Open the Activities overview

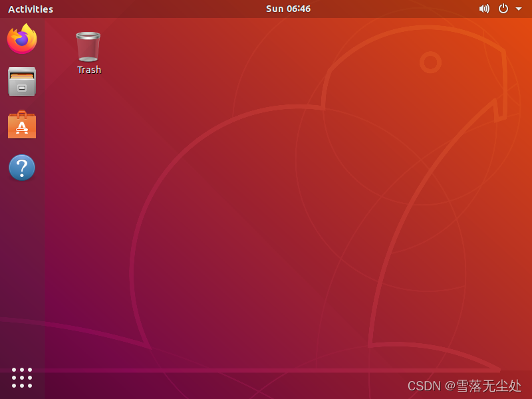[x=31, y=9]
